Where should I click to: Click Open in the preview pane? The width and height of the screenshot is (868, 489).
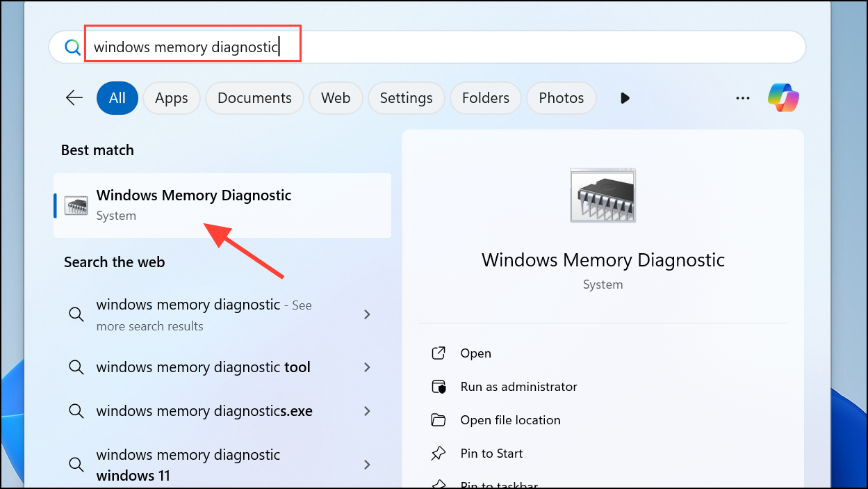coord(475,353)
